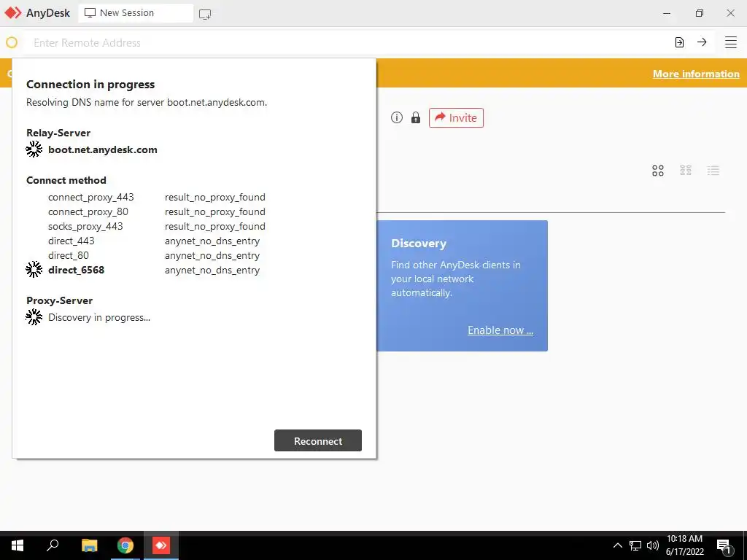747x560 pixels.
Task: Open the taskbar clock and date
Action: pyautogui.click(x=684, y=545)
